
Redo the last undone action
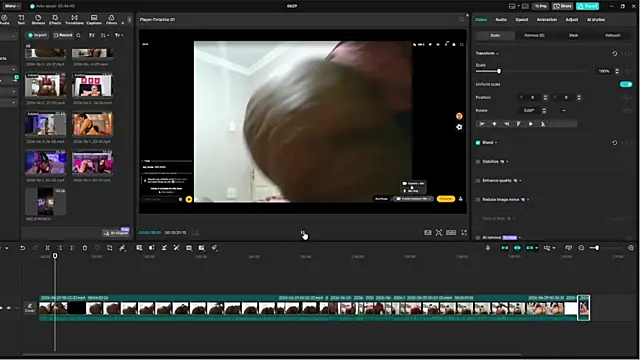(35, 248)
